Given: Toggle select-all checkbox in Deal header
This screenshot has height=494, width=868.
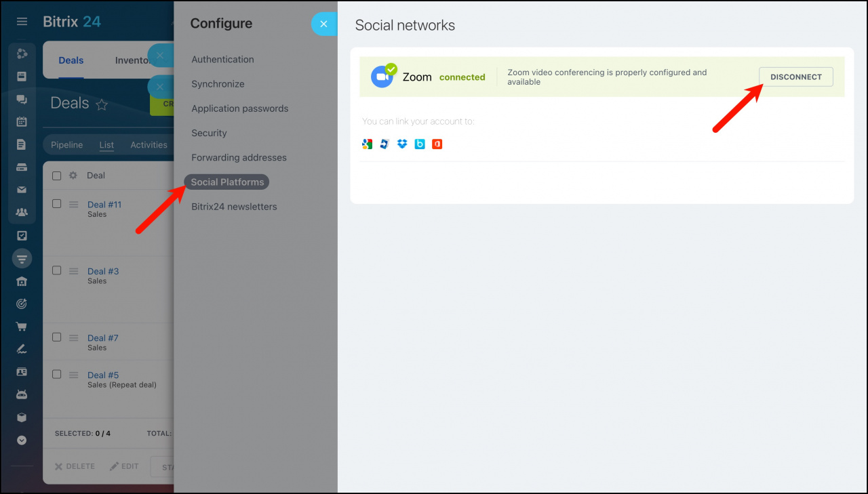Looking at the screenshot, I should click(57, 176).
